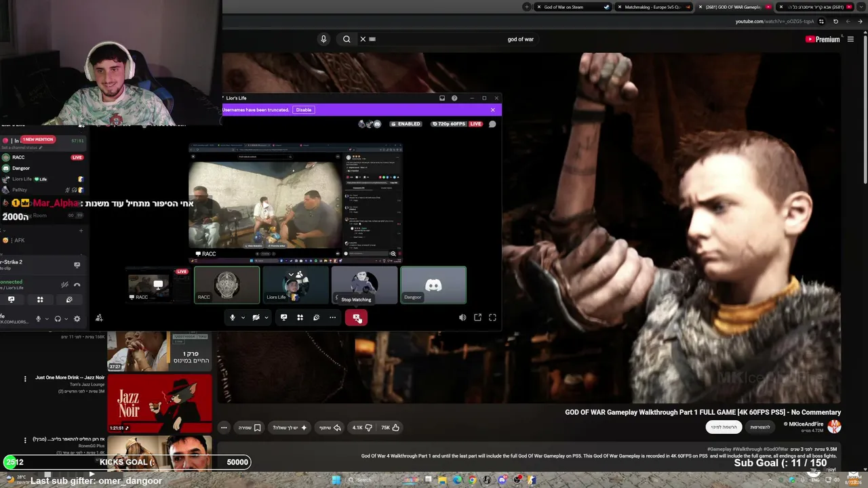Open File Explorer from the taskbar
This screenshot has height=488, width=868.
(442, 480)
